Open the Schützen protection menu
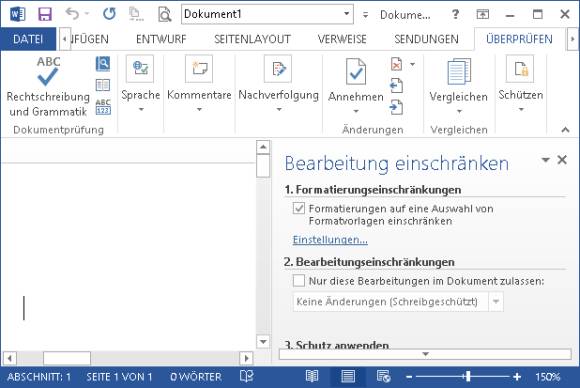 click(520, 84)
